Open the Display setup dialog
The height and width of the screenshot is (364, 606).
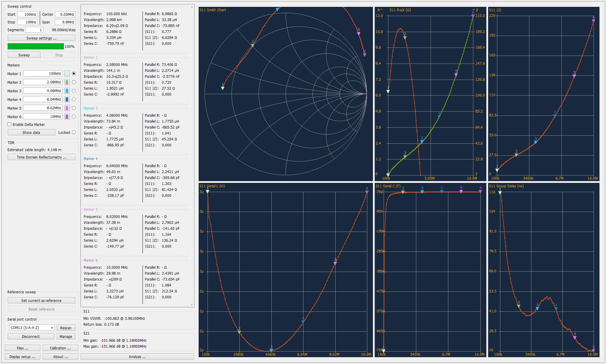point(23,357)
